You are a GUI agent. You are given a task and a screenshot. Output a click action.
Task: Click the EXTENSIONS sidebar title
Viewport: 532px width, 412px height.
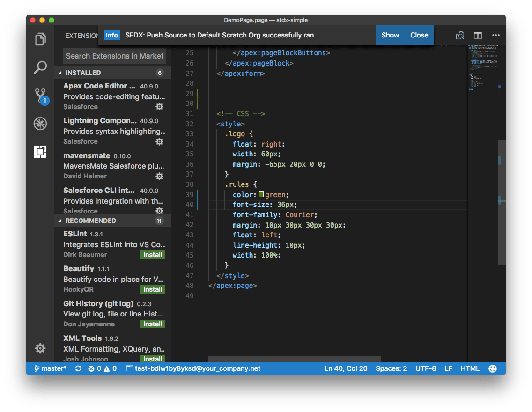coord(82,36)
